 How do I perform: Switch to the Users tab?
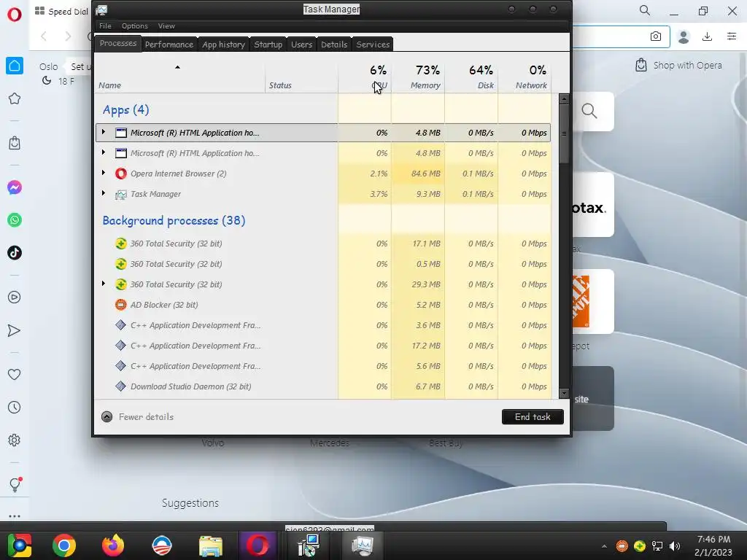(301, 44)
